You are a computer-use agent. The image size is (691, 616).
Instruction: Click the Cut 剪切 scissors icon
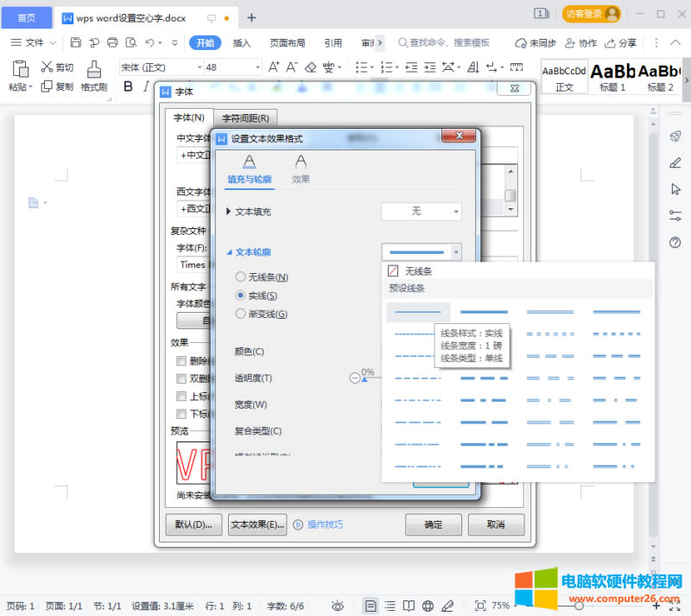[x=48, y=67]
